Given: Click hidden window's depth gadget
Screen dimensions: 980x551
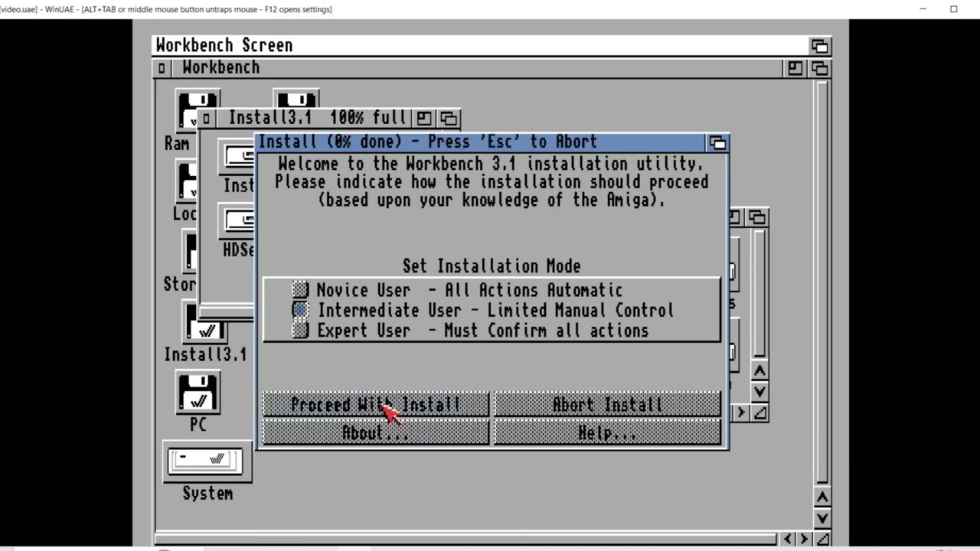Looking at the screenshot, I should (x=757, y=218).
